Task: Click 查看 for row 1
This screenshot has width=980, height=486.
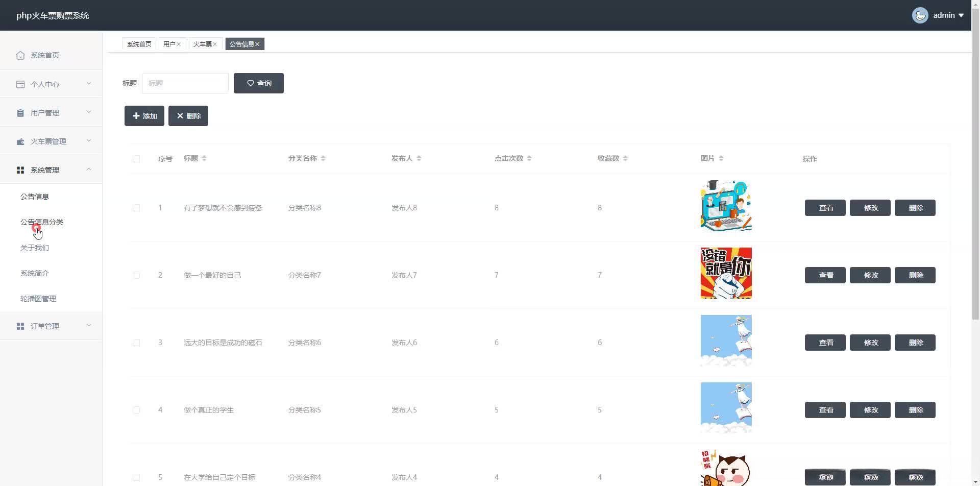Action: 825,208
